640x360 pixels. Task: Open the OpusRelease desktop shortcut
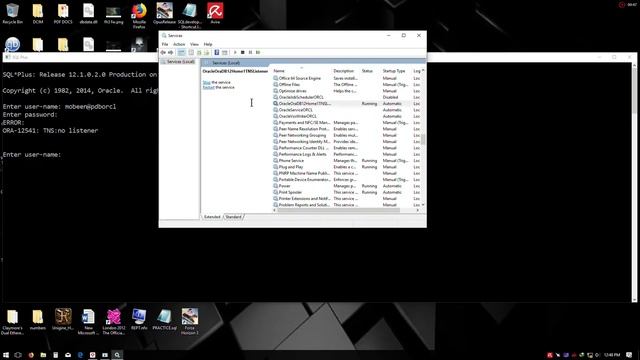[x=164, y=13]
